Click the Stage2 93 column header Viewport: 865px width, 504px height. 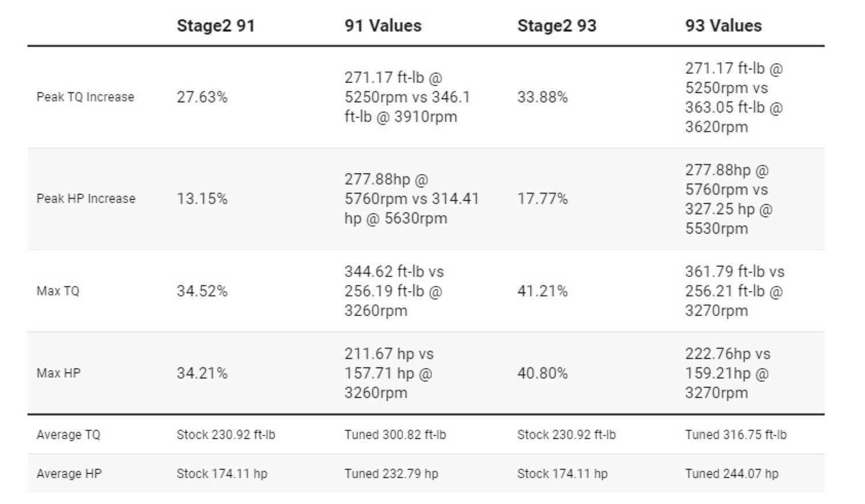(x=556, y=26)
